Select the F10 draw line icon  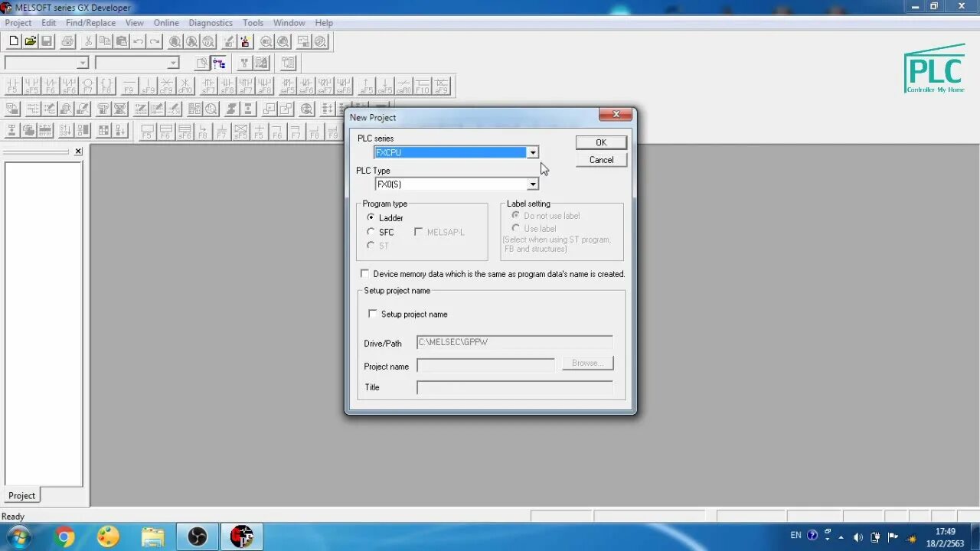point(423,86)
